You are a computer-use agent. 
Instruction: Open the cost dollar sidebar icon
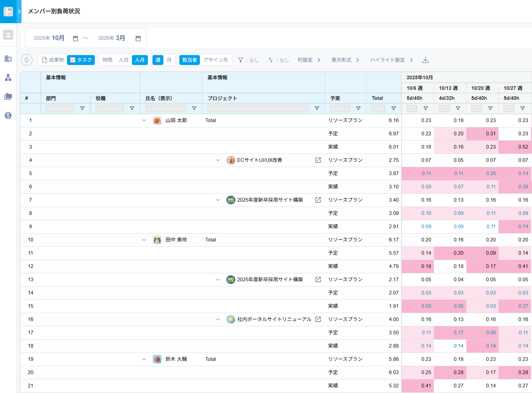coord(8,115)
